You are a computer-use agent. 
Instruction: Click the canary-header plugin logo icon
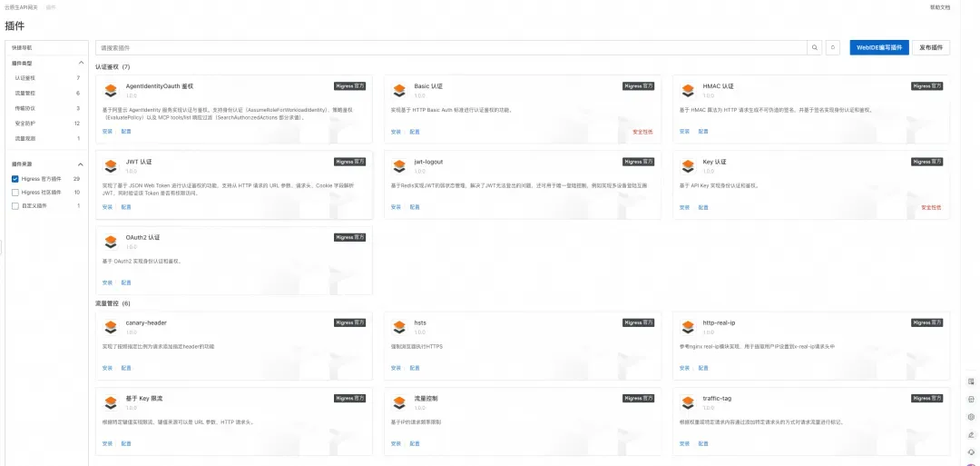(x=111, y=327)
